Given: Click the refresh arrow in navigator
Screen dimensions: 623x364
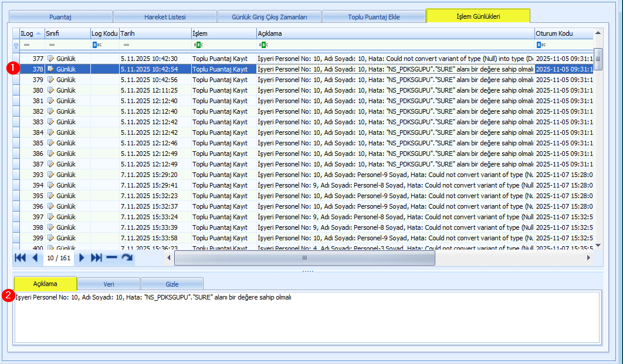Looking at the screenshot, I should [127, 258].
